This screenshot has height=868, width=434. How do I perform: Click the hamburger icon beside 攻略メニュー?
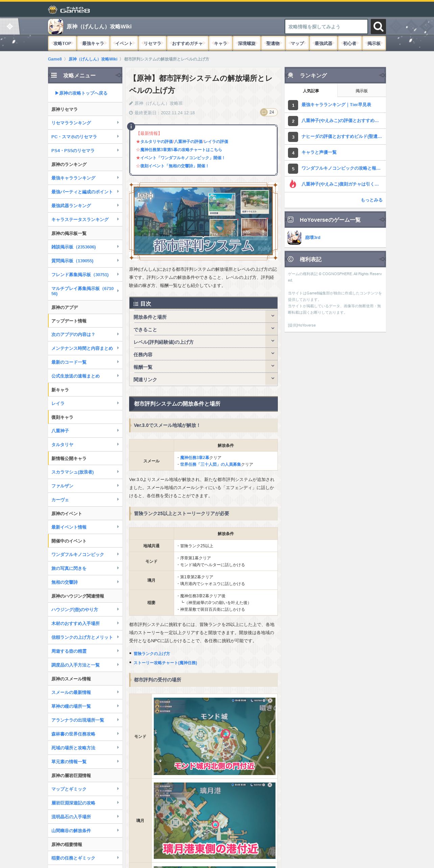[54, 75]
